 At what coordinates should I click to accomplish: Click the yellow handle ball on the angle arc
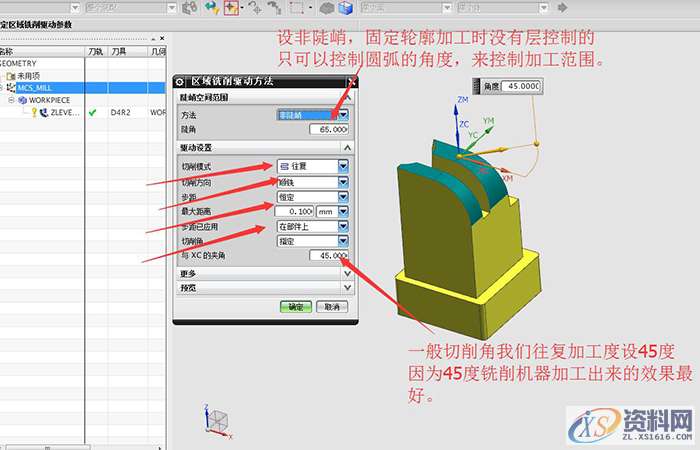536,144
